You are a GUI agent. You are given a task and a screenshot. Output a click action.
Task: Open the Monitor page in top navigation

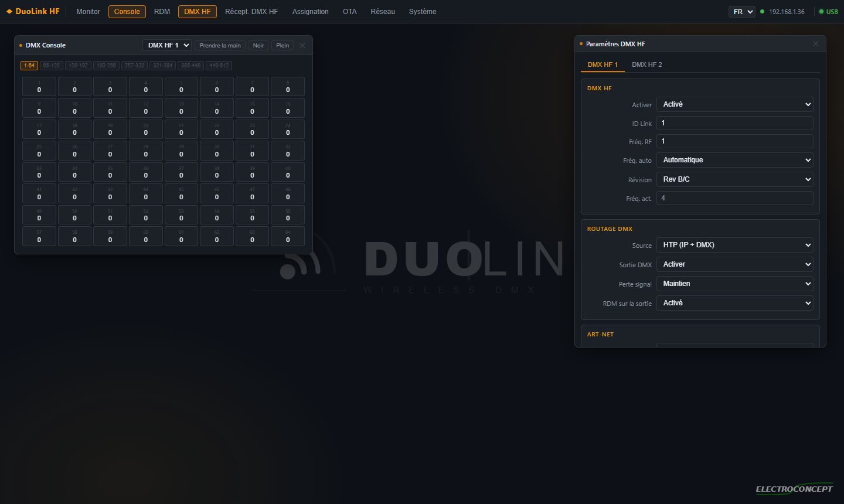click(x=88, y=12)
